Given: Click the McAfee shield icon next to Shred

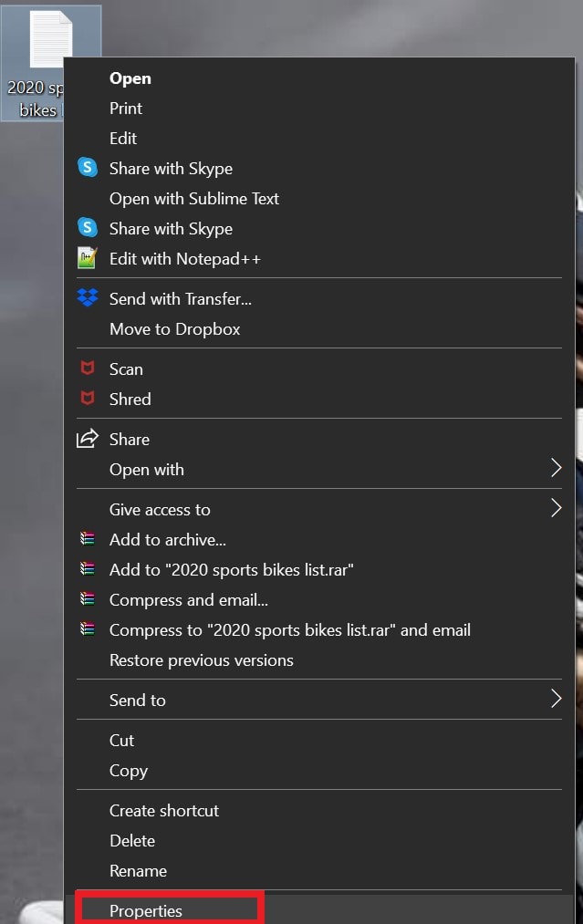Looking at the screenshot, I should point(88,399).
